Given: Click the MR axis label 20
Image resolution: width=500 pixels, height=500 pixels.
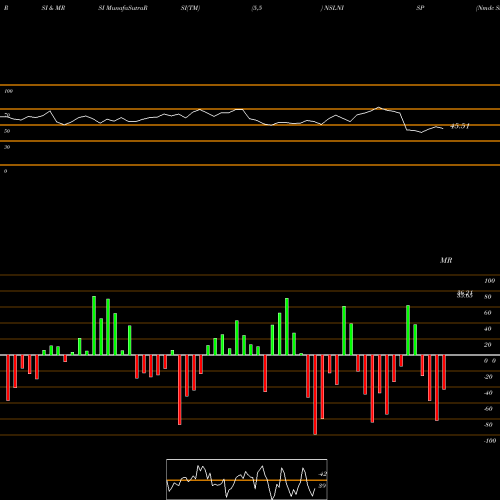Looking at the screenshot, I should coord(487,345).
